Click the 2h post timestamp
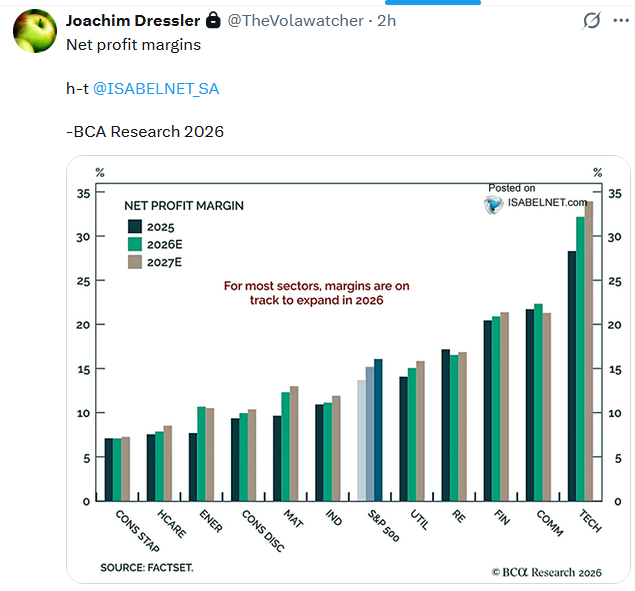635x591 pixels. (386, 21)
